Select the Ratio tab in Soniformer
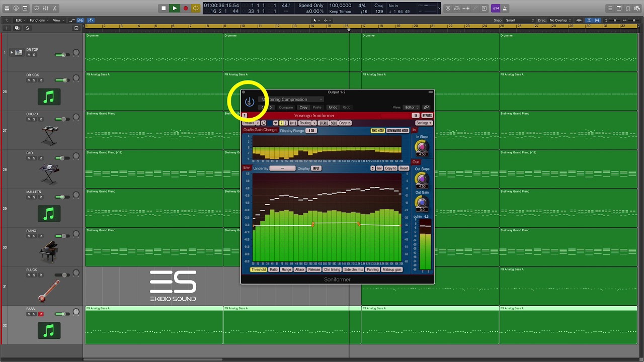 pos(273,269)
